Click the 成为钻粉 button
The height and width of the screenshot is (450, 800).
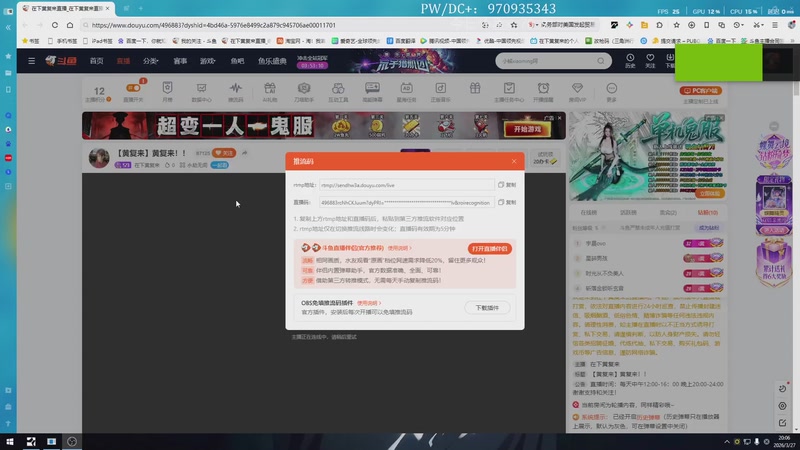coord(708,228)
